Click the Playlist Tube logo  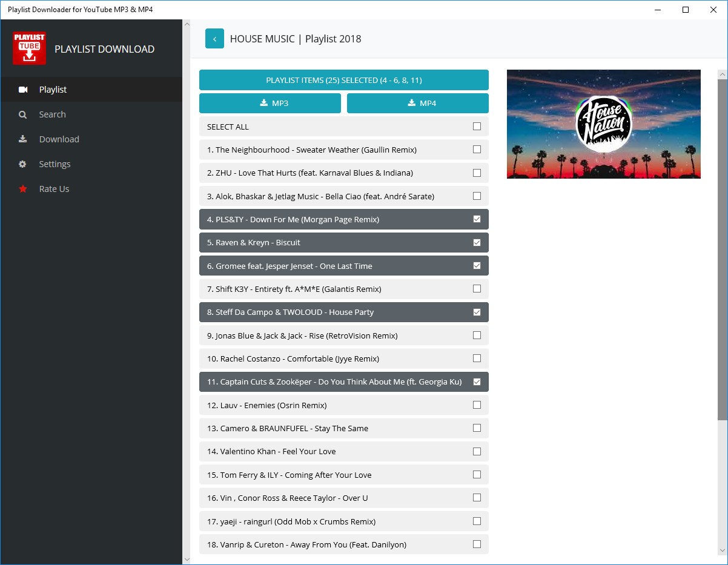point(29,48)
